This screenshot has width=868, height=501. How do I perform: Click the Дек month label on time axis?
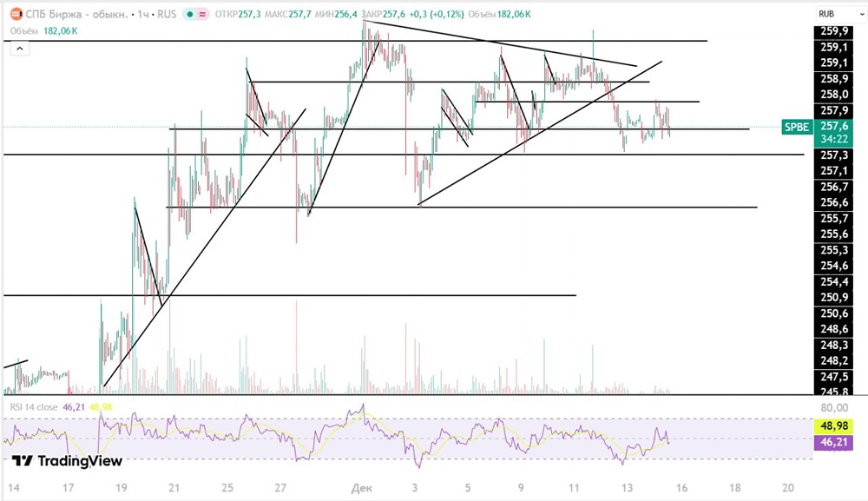(361, 488)
